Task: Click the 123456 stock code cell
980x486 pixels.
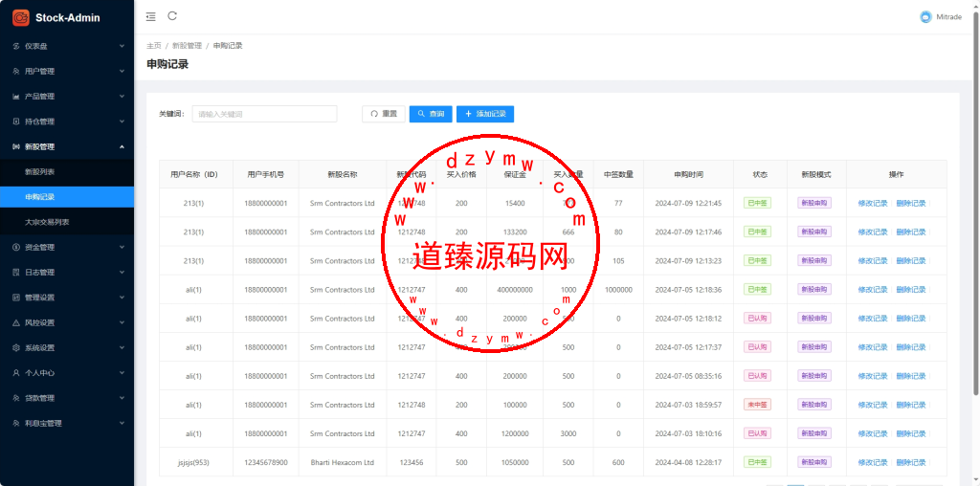Action: 412,462
